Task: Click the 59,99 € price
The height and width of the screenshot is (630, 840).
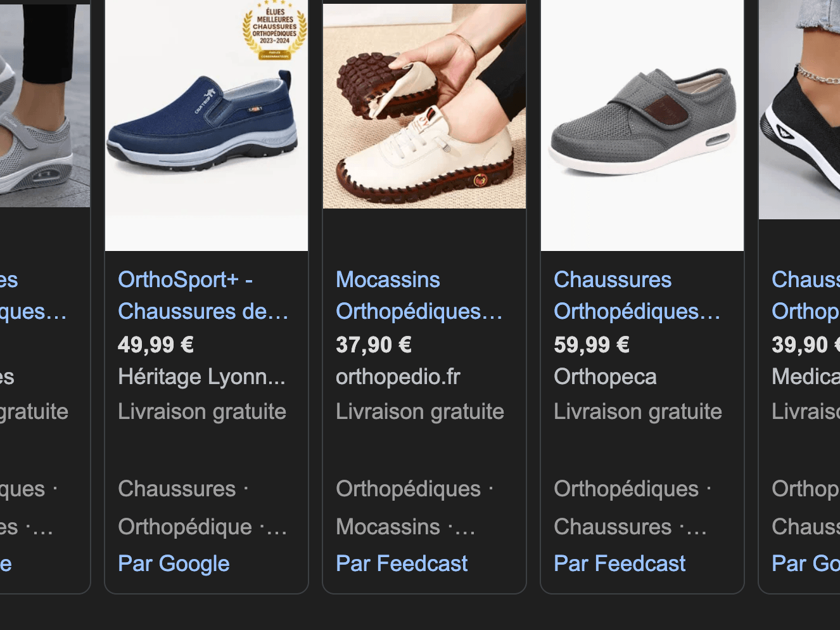Action: [x=592, y=345]
